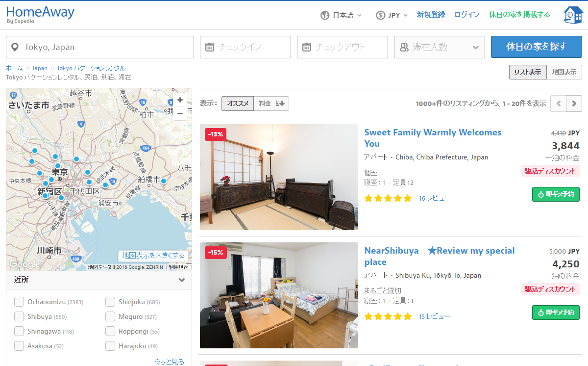Open the 日本語 language dropdown
The height and width of the screenshot is (366, 588).
point(341,15)
